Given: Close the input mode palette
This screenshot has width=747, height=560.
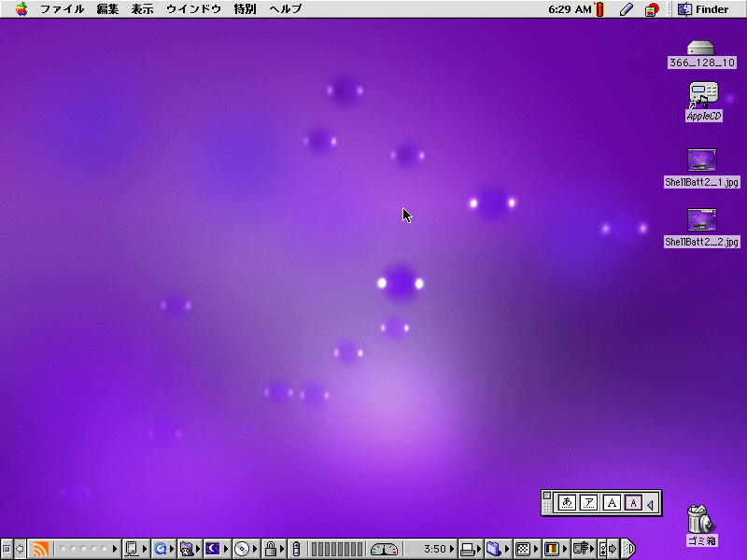Looking at the screenshot, I should (x=547, y=496).
